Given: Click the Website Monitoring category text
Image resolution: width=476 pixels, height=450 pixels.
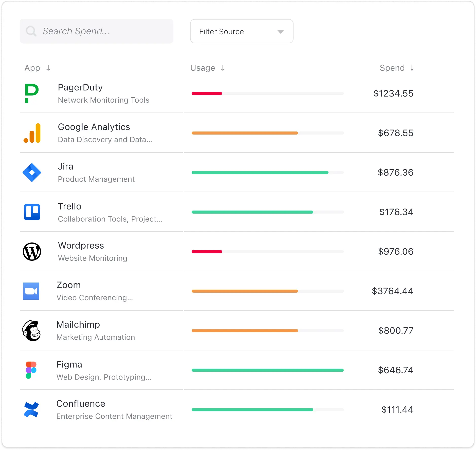Looking at the screenshot, I should tap(93, 258).
